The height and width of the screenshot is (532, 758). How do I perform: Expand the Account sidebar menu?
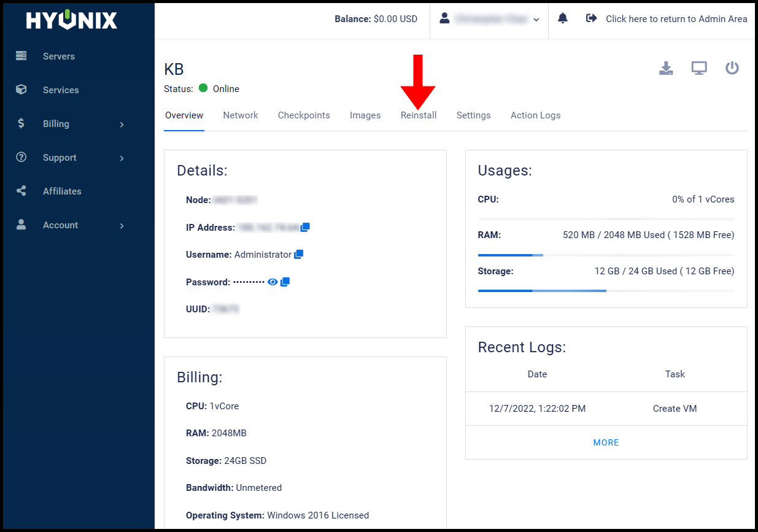click(61, 225)
